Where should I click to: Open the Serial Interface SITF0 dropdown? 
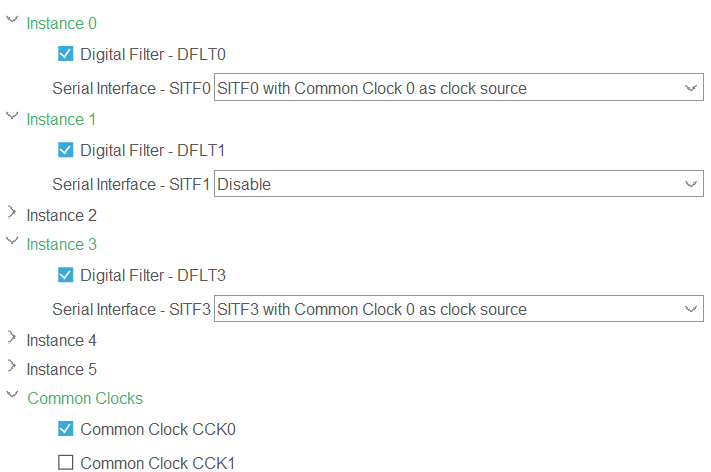coord(459,88)
